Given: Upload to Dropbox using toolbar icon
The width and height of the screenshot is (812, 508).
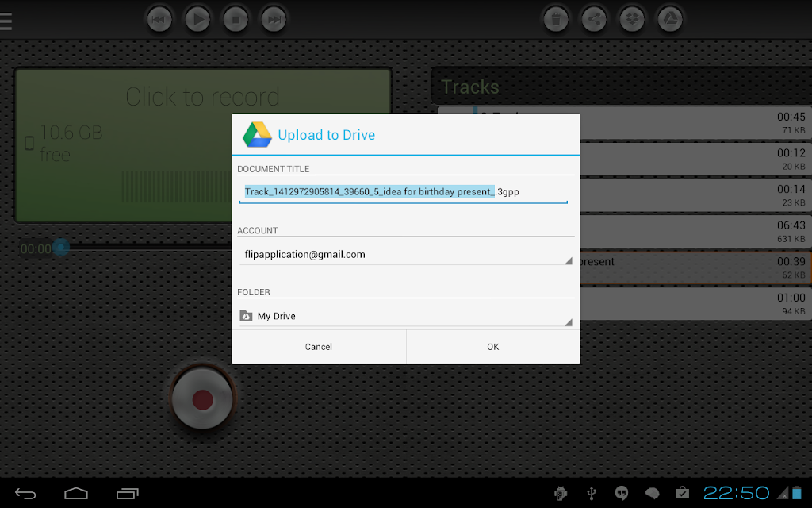Looking at the screenshot, I should pyautogui.click(x=632, y=20).
